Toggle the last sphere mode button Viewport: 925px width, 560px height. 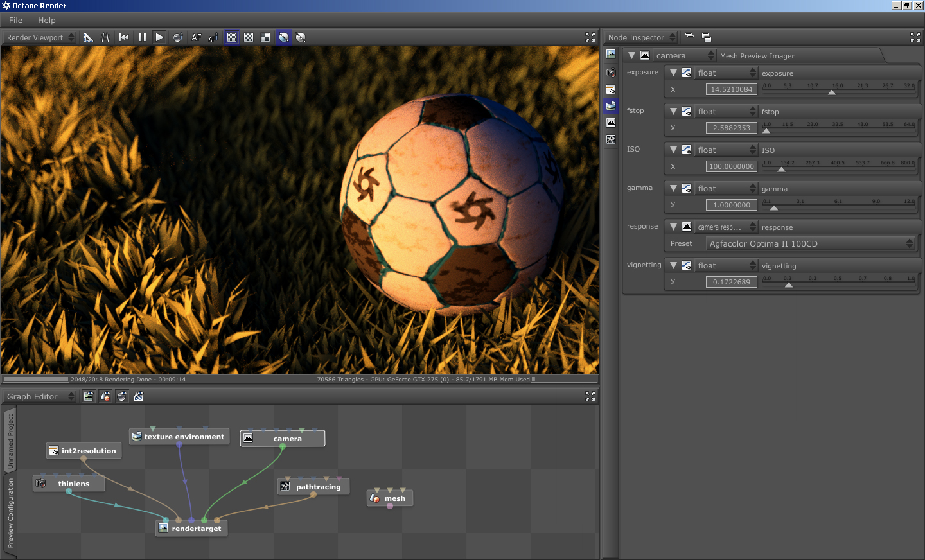click(x=301, y=37)
